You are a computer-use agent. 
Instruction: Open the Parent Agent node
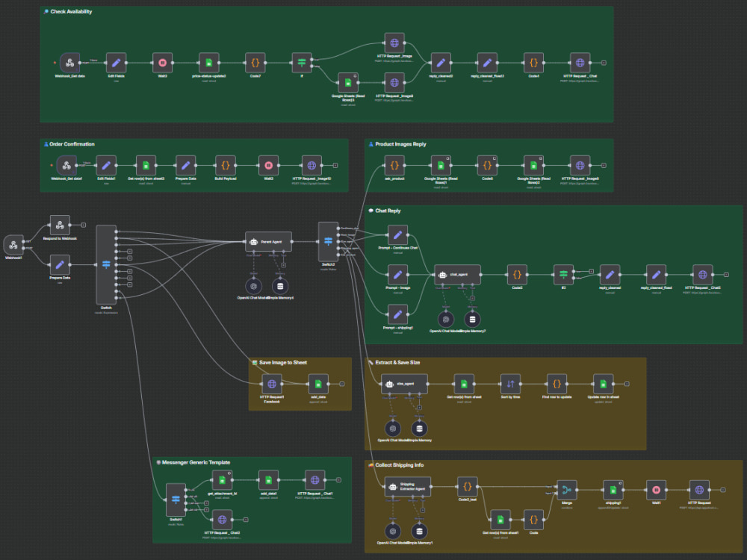pyautogui.click(x=269, y=241)
